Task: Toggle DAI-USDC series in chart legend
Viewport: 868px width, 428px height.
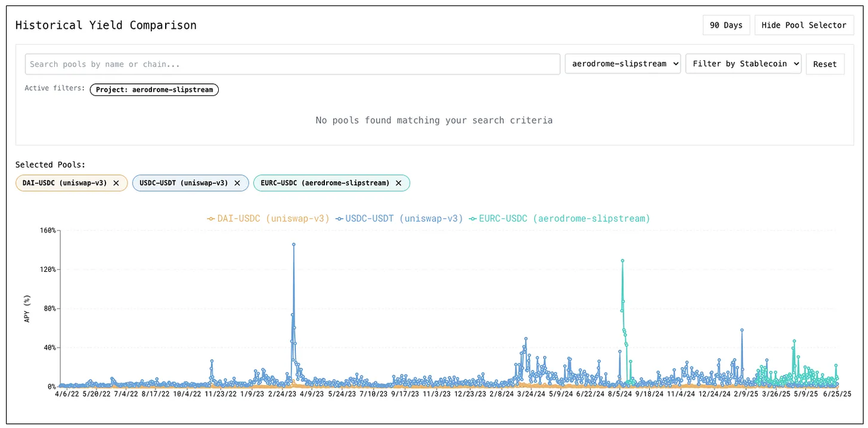Action: pyautogui.click(x=274, y=218)
